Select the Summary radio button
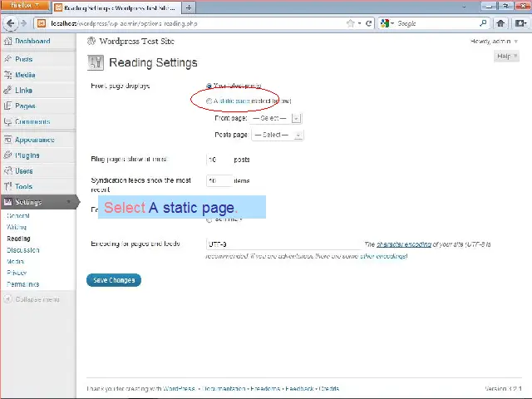The height and width of the screenshot is (399, 532). (209, 219)
